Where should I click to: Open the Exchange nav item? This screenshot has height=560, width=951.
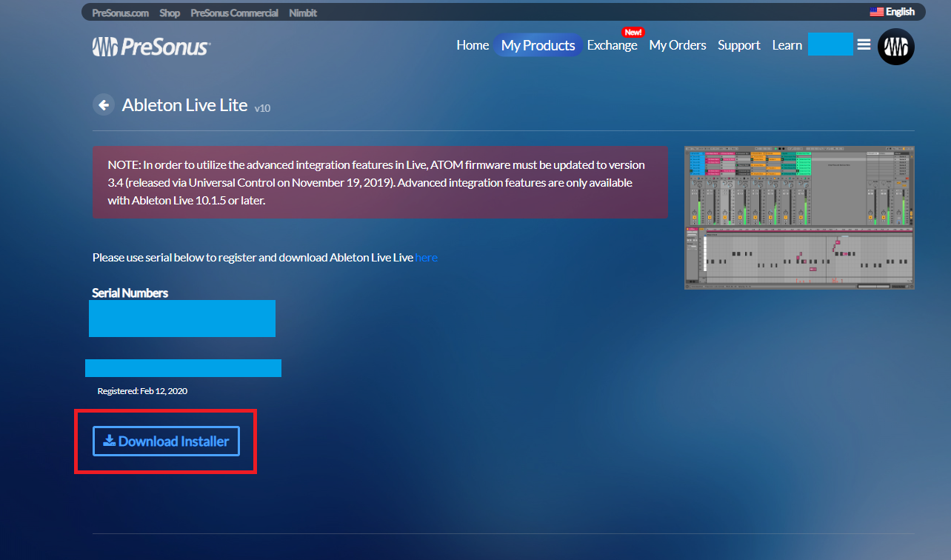612,45
